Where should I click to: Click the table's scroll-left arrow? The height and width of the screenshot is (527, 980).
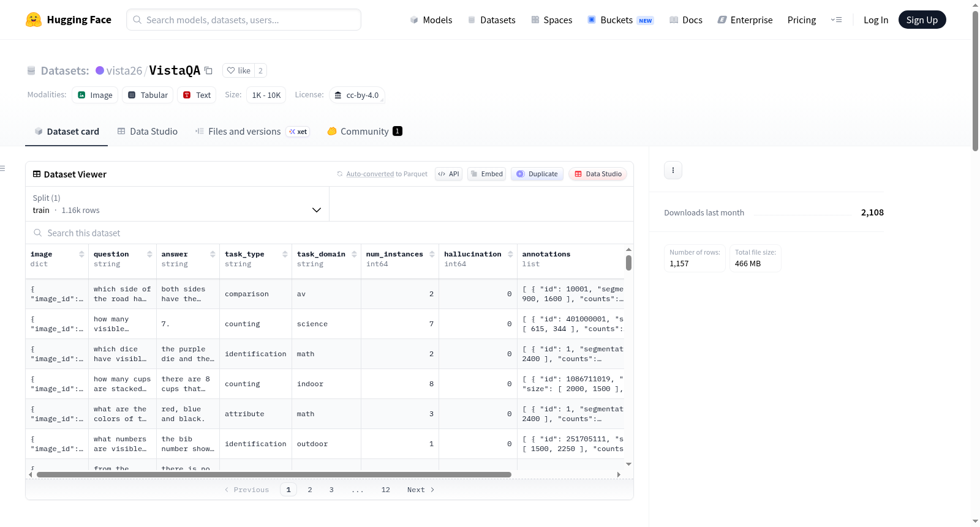click(31, 474)
